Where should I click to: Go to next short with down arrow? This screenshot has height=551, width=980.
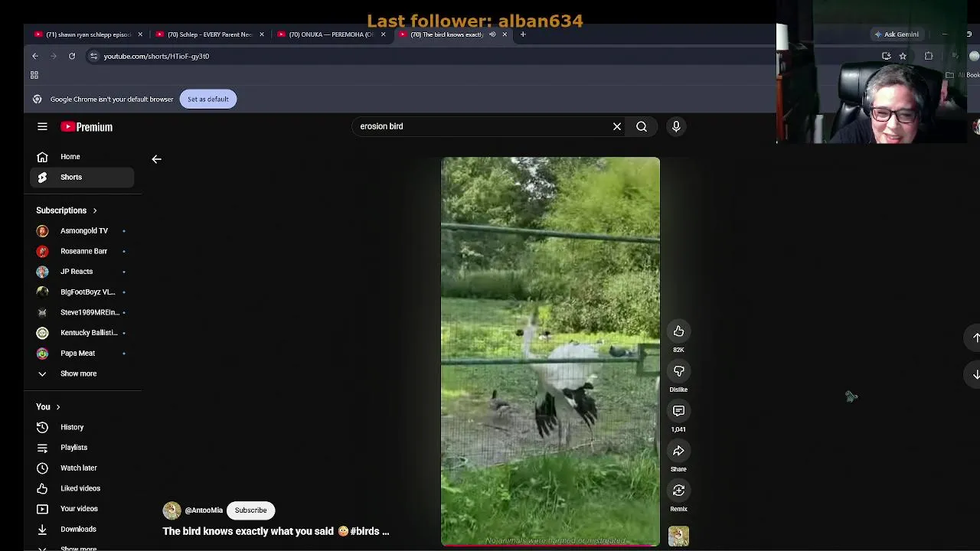(x=975, y=374)
